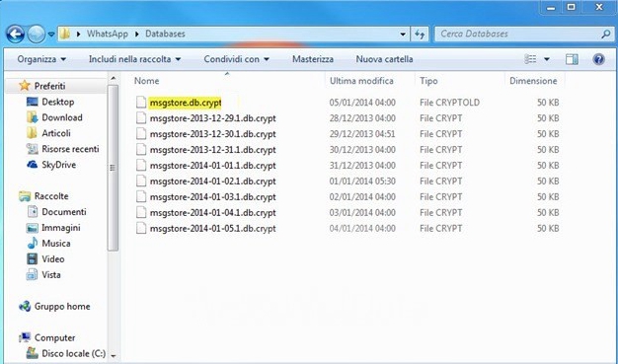Click file icon of msgstore-2014-01-05.1.db.crypt
Screen dimensions: 618x364
[x=141, y=229]
